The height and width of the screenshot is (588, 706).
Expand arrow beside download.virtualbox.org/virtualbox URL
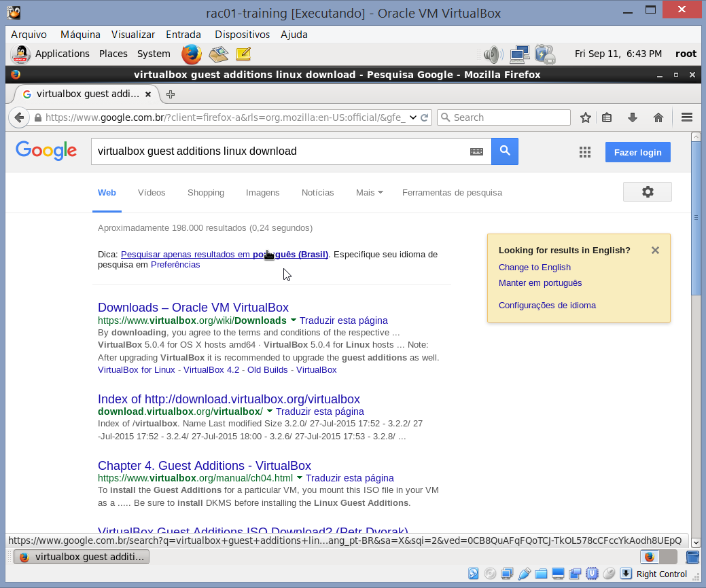[x=269, y=411]
